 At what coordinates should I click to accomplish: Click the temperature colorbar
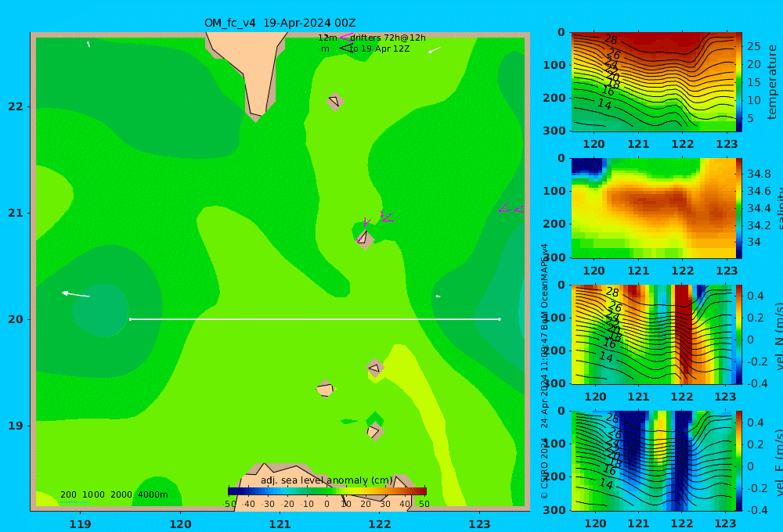(x=739, y=82)
